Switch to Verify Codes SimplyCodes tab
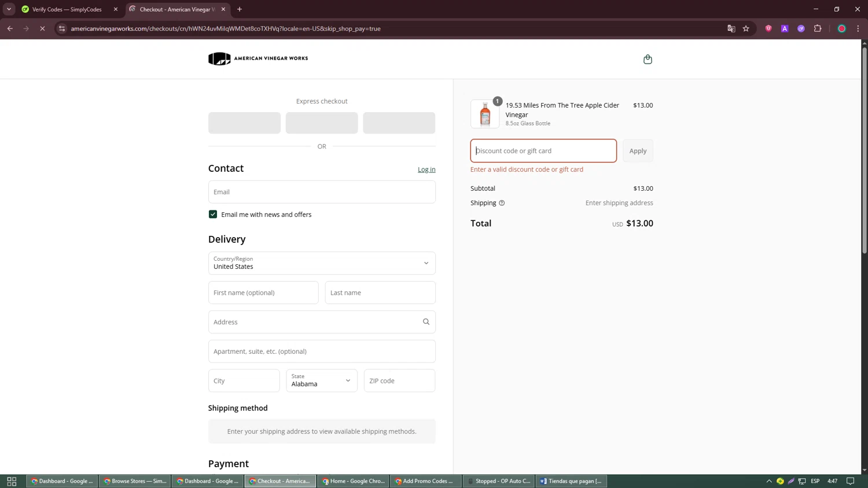Viewport: 868px width, 488px height. pos(67,9)
